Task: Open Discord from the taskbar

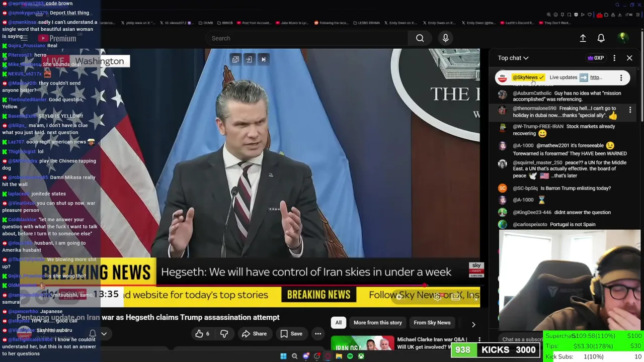Action: tap(306, 356)
